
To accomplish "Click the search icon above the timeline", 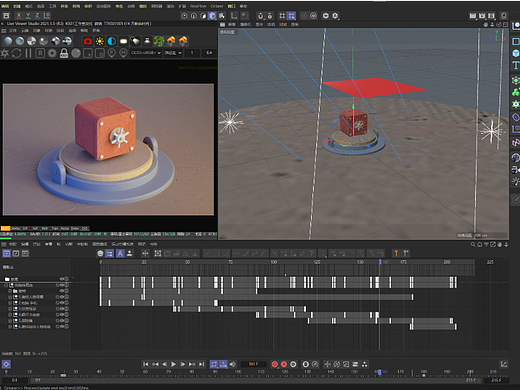I will click(473, 244).
